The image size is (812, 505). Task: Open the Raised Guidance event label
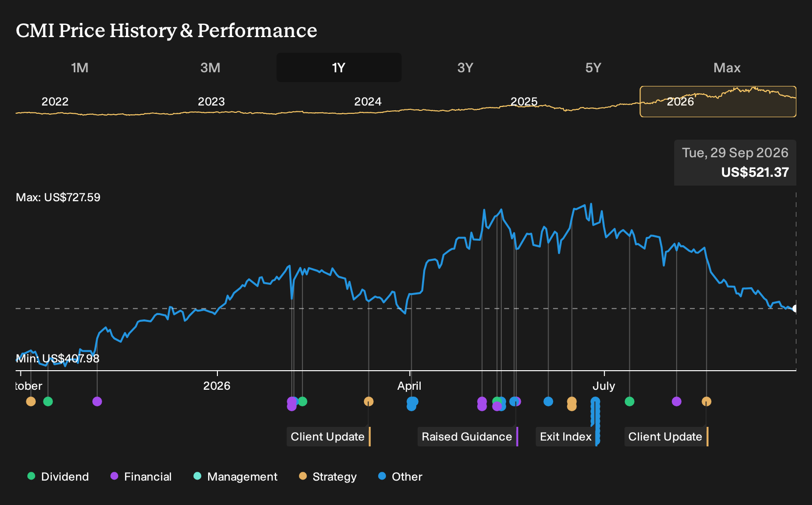point(468,437)
